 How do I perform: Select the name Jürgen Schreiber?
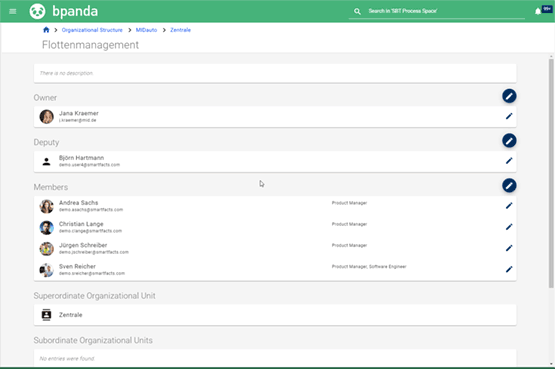83,245
